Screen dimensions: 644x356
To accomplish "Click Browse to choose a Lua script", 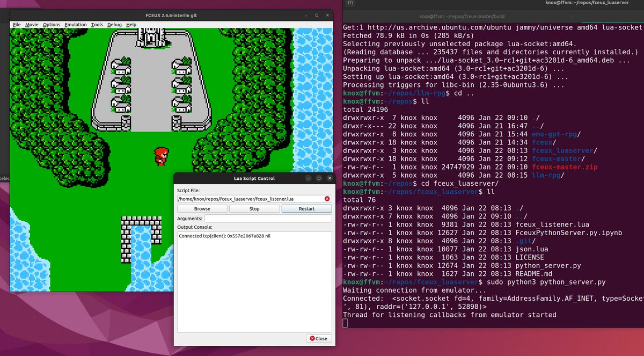I will pos(202,208).
